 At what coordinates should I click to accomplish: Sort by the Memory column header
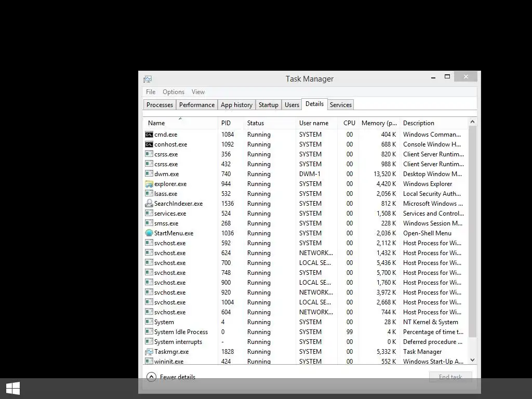point(379,123)
